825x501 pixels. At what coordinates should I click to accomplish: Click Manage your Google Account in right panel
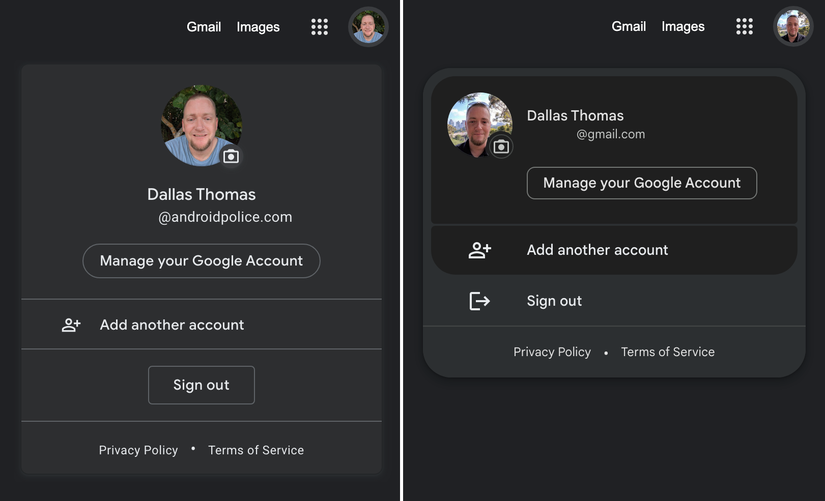point(642,183)
